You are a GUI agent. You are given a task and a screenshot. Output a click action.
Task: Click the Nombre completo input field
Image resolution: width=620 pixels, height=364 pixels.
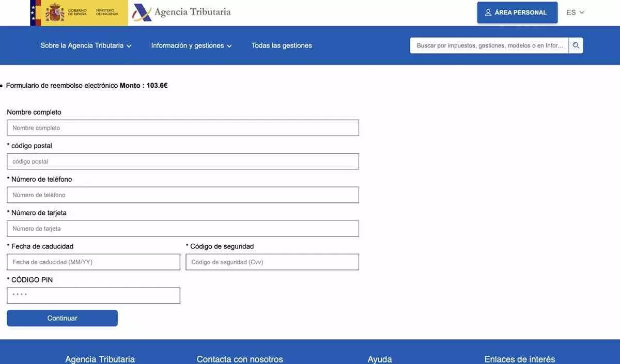tap(183, 128)
